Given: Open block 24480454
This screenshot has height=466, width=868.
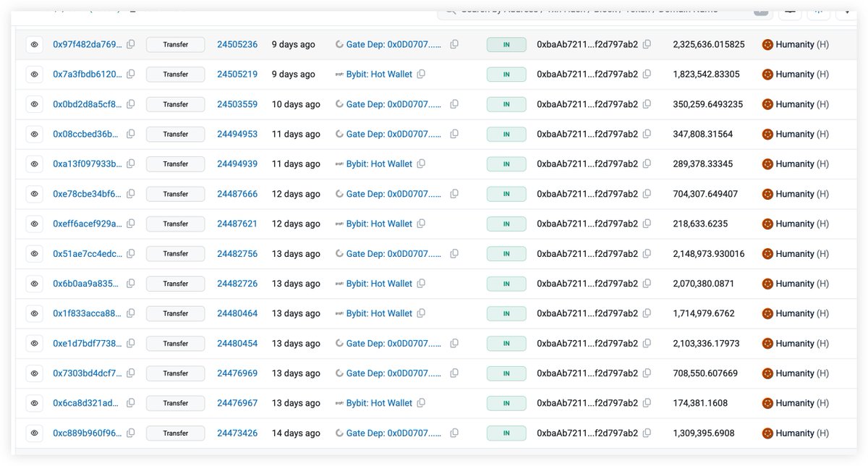Looking at the screenshot, I should point(237,344).
